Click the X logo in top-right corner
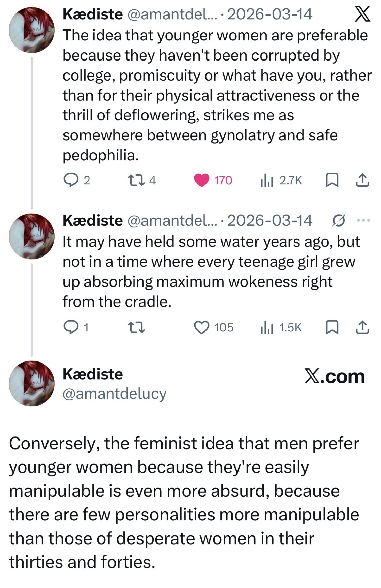Viewport: 381px width, 588px height. click(x=362, y=15)
